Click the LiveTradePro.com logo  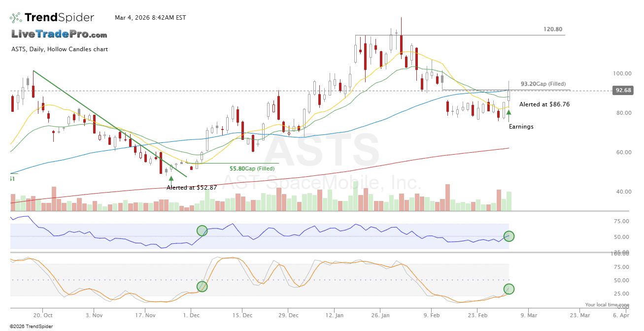59,34
